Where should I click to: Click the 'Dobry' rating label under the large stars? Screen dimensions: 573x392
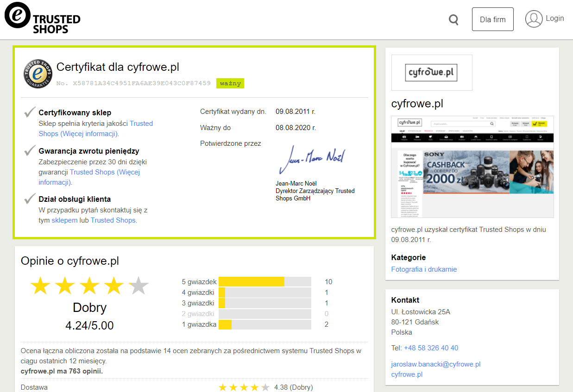coord(89,307)
